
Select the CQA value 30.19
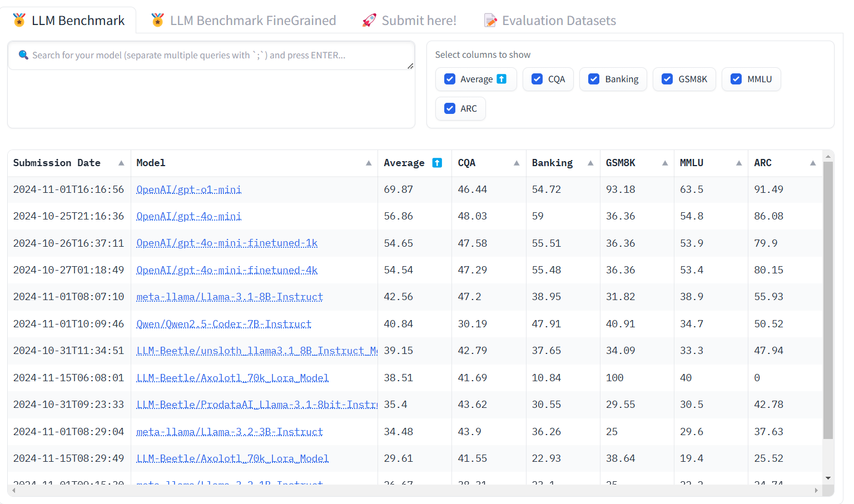pyautogui.click(x=473, y=324)
